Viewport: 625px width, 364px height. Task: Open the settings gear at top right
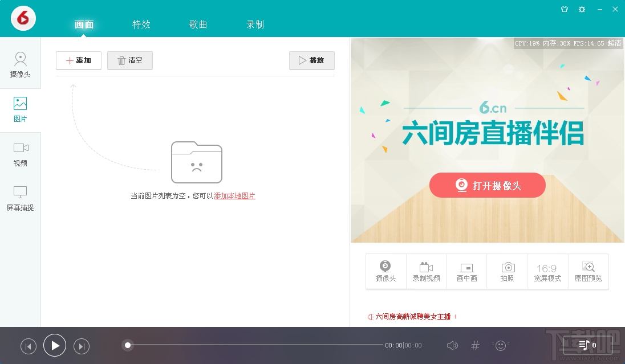[x=582, y=9]
